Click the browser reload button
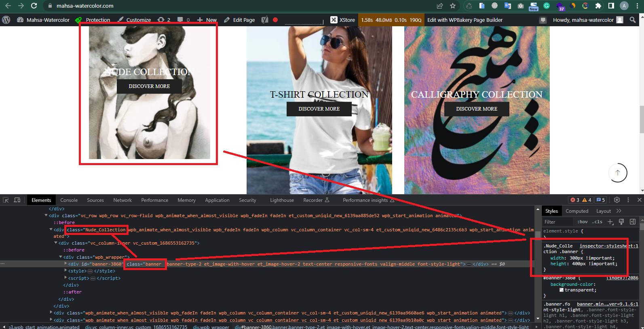 tap(34, 6)
